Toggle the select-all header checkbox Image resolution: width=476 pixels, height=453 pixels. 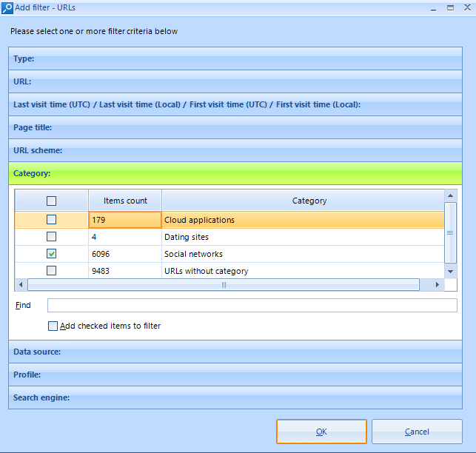51,201
